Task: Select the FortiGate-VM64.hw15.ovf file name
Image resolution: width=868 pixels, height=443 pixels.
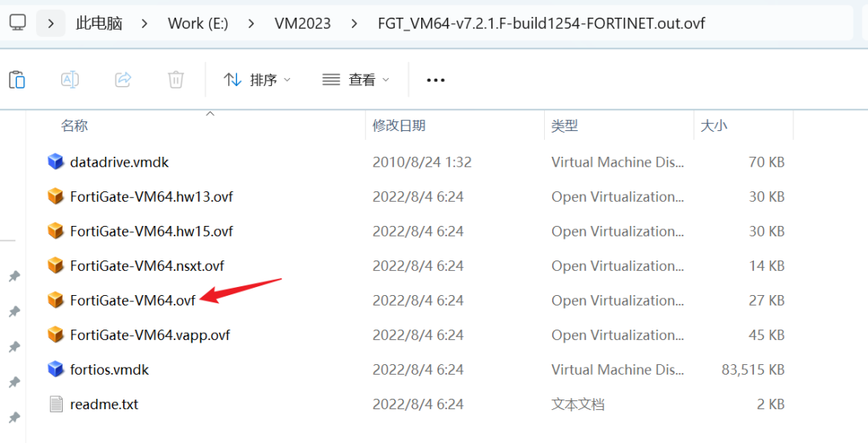Action: [152, 231]
